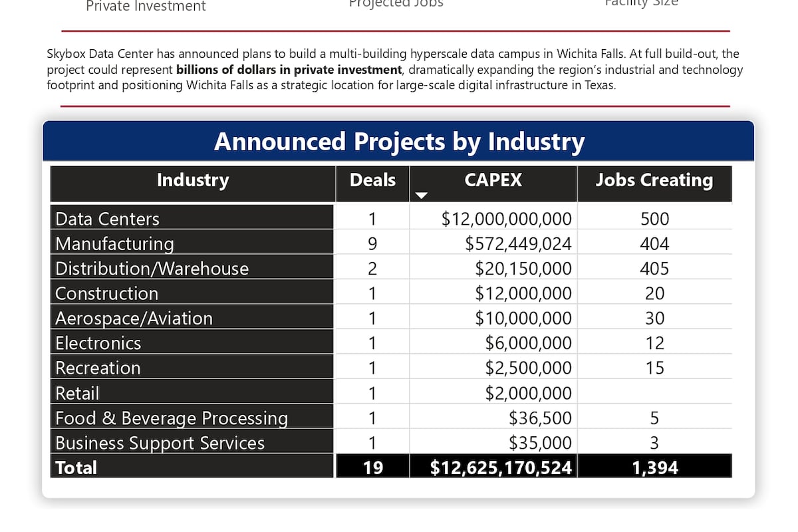Sort by Jobs Creating column header

tap(654, 180)
